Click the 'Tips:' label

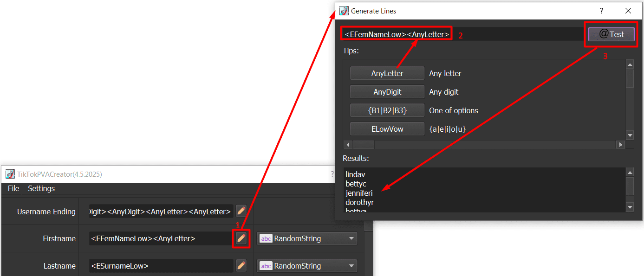(351, 50)
